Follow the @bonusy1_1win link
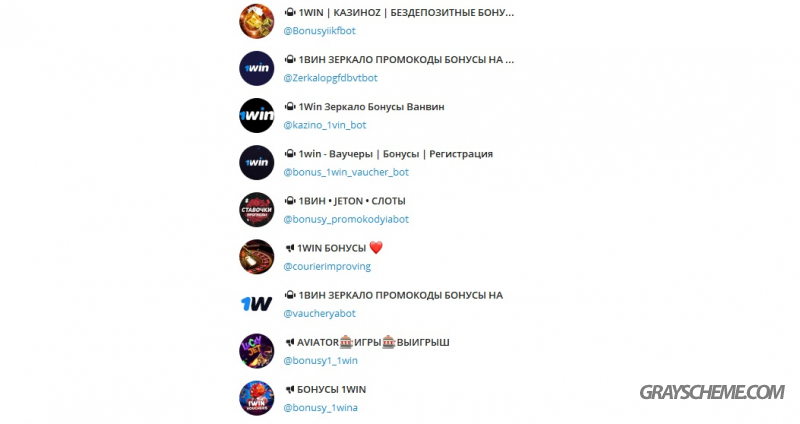 320,360
